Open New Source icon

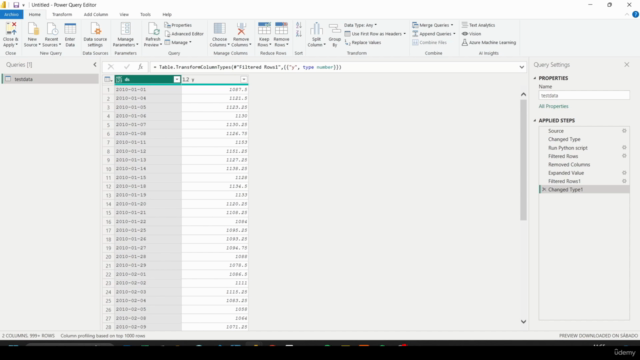(x=32, y=30)
